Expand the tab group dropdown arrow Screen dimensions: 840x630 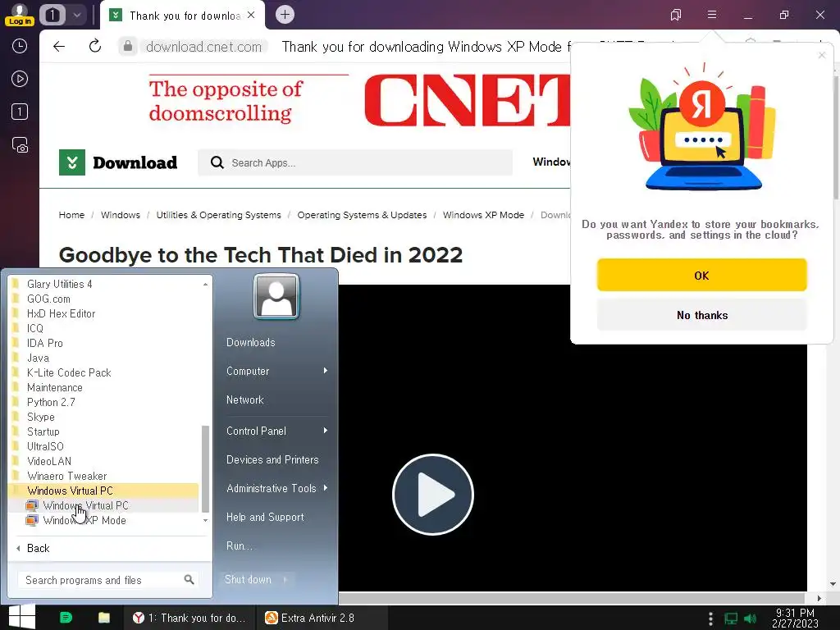click(77, 15)
